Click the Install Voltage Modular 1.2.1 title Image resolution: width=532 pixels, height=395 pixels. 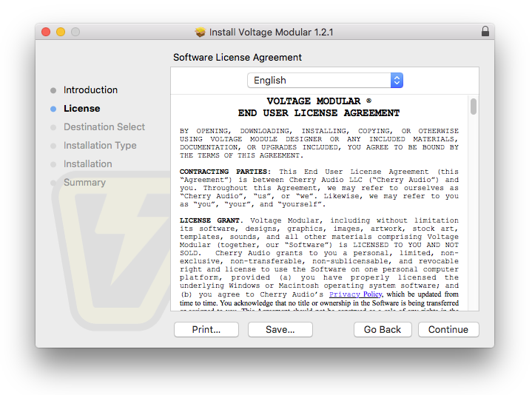[271, 32]
